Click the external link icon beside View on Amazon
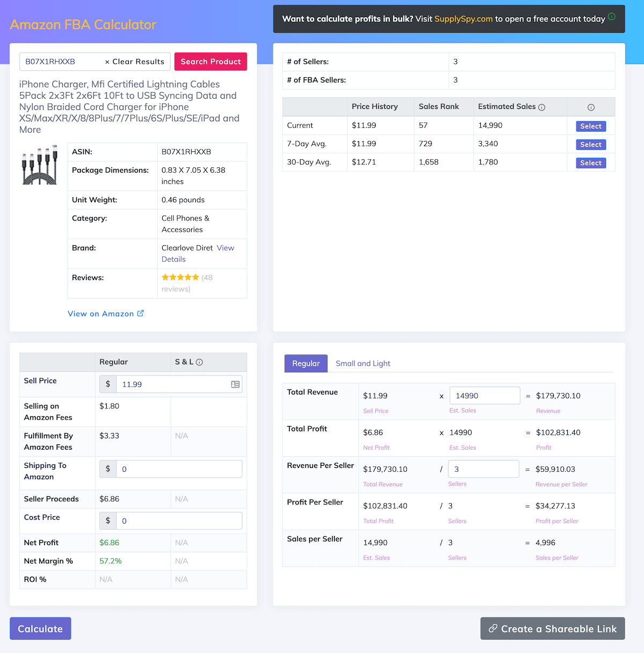This screenshot has height=653, width=644. click(141, 313)
